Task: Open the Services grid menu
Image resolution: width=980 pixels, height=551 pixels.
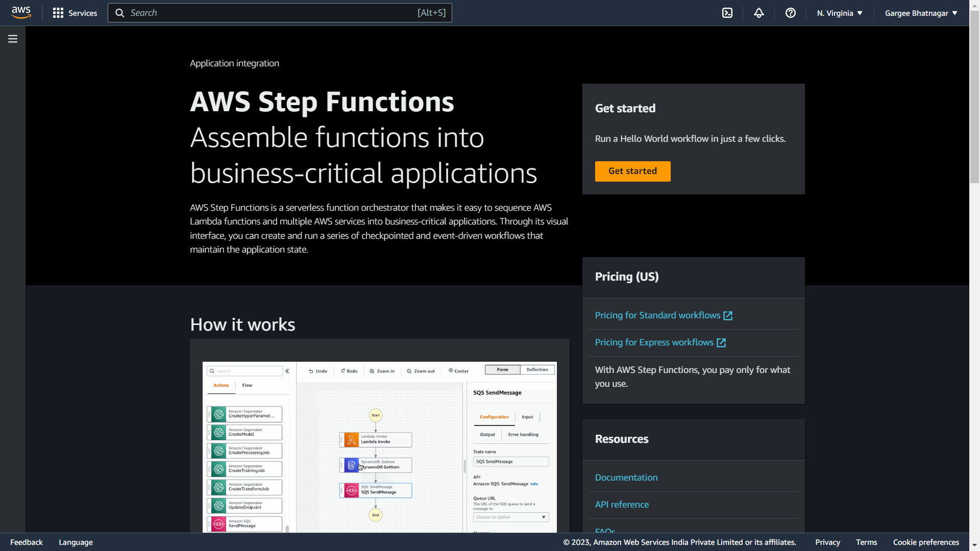Action: tap(75, 13)
